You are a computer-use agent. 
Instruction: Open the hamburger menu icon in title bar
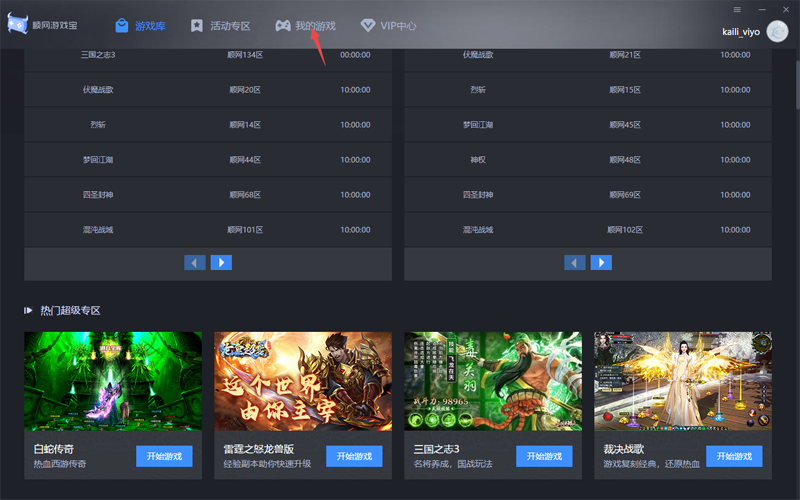pyautogui.click(x=737, y=9)
